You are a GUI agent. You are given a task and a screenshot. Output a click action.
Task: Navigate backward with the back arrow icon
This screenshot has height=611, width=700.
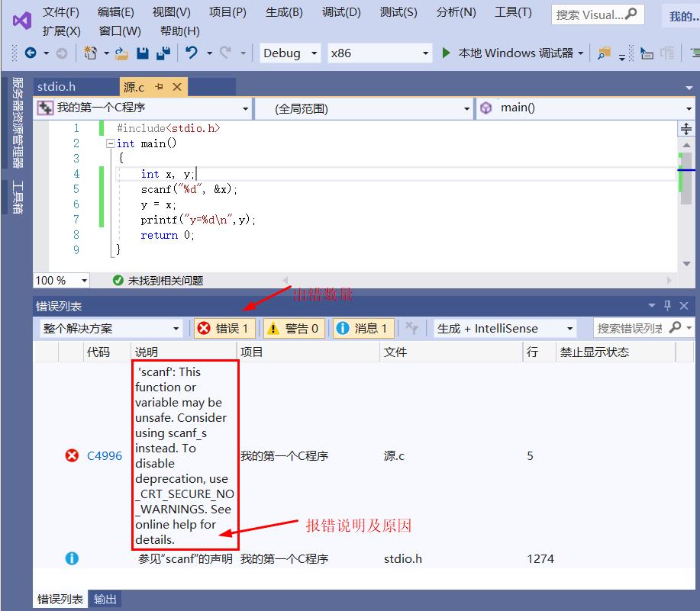[x=31, y=53]
